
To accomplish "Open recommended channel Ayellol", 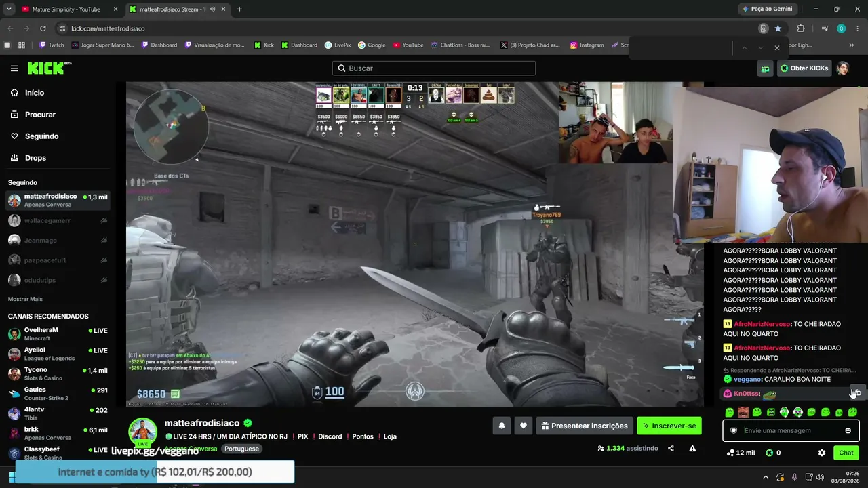I will click(58, 354).
